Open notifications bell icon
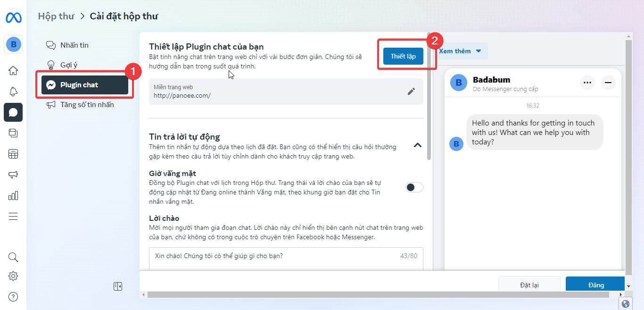This screenshot has width=644, height=310. (13, 92)
